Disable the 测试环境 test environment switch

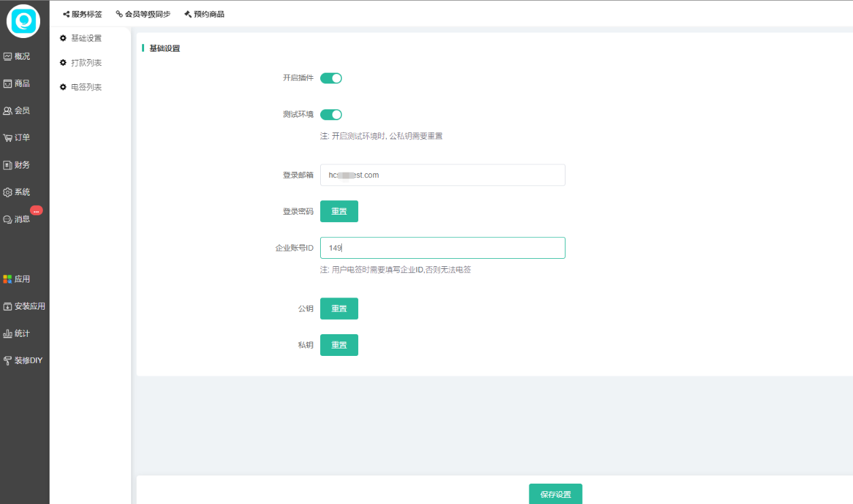[x=331, y=114]
